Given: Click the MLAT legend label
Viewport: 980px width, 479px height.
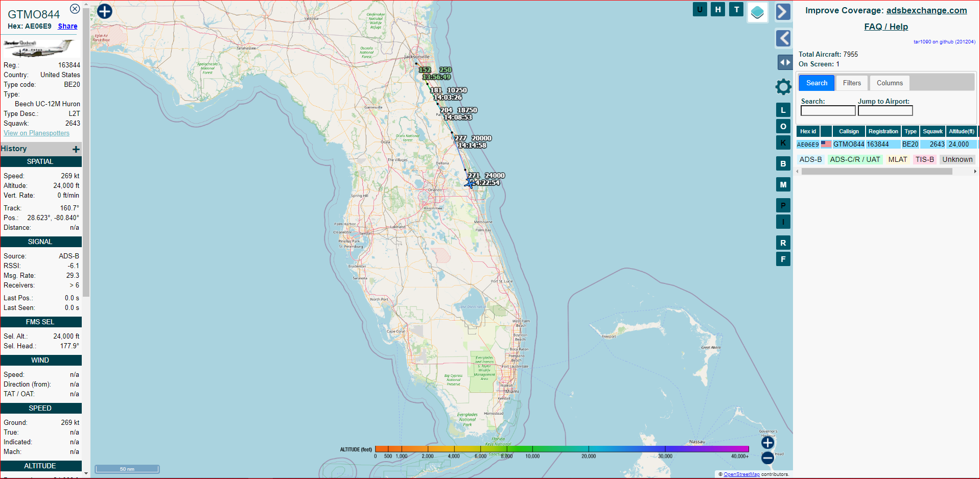Looking at the screenshot, I should tap(897, 159).
